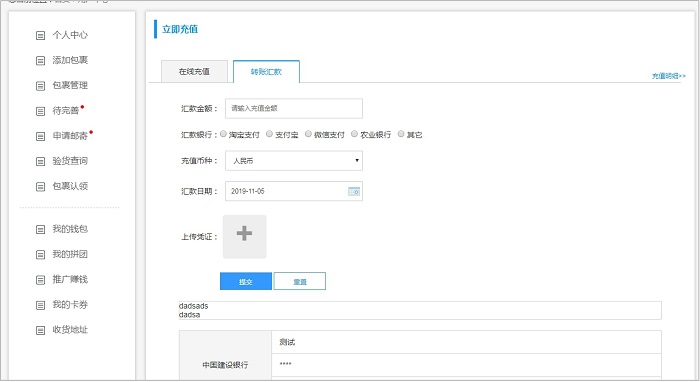Select the 支付宝 radio option
The width and height of the screenshot is (700, 382).
pyautogui.click(x=269, y=134)
